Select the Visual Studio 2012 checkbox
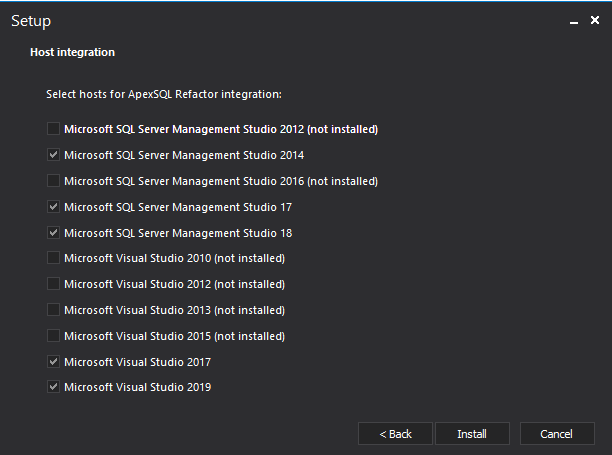This screenshot has width=612, height=455. pyautogui.click(x=53, y=284)
